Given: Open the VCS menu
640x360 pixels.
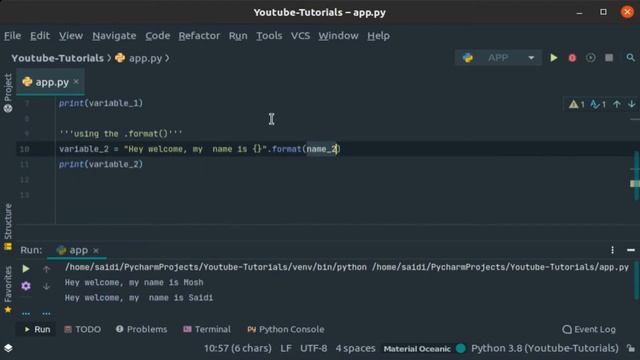Looking at the screenshot, I should (x=300, y=36).
